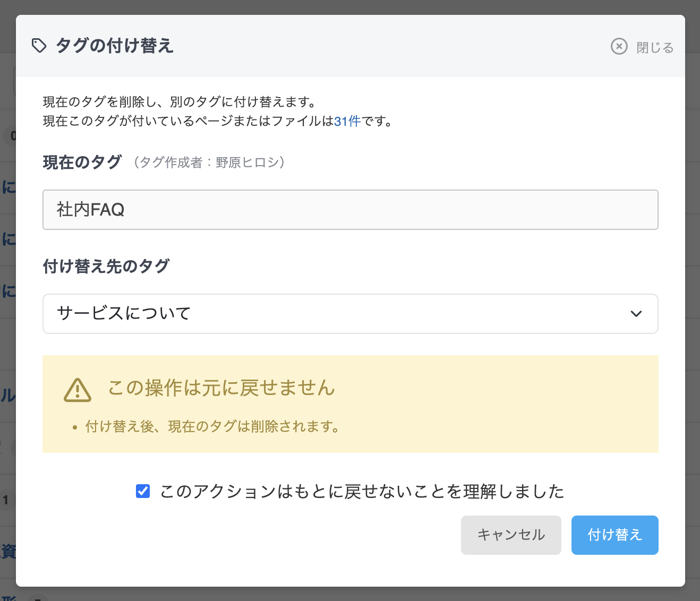Click the 社内FAQ current tag field
The height and width of the screenshot is (601, 700).
click(x=350, y=210)
